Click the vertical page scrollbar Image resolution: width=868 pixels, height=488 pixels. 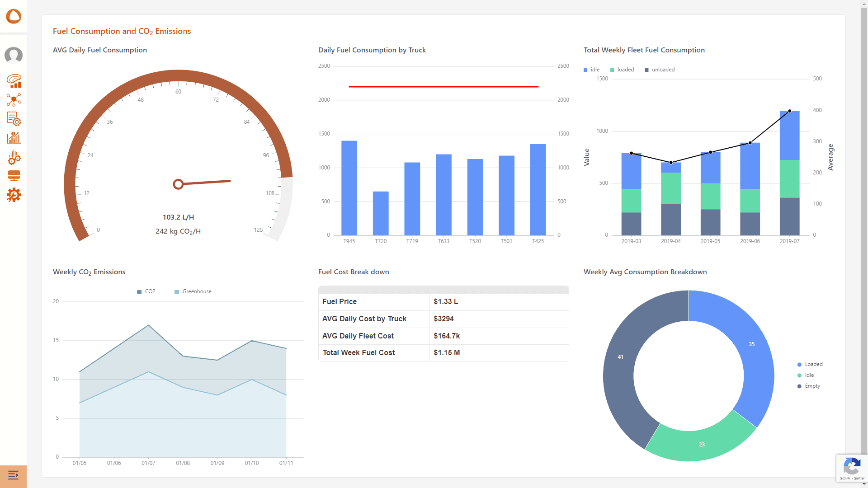tap(864, 226)
